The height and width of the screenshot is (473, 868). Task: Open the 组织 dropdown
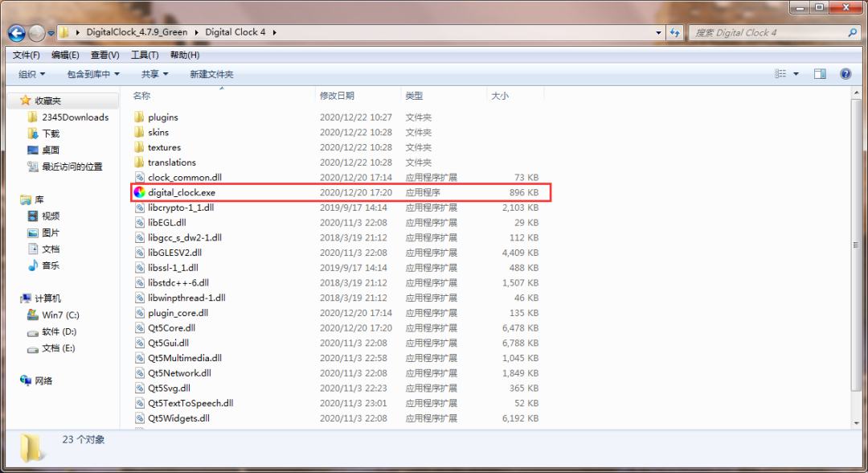(31, 74)
